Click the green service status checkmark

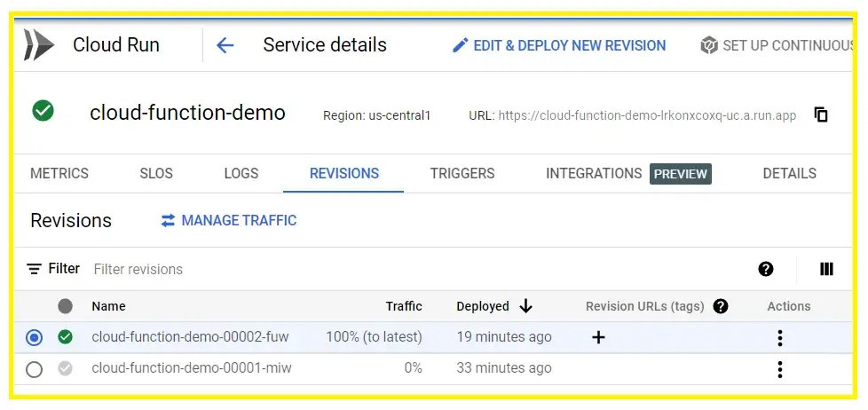pyautogui.click(x=43, y=111)
